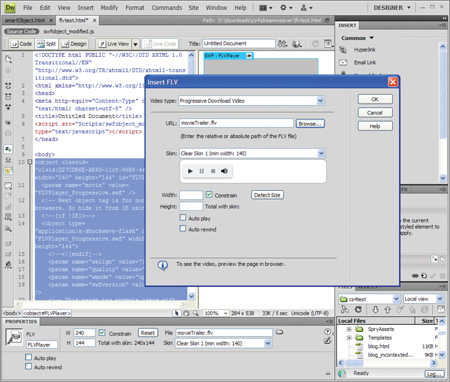This screenshot has width=450, height=382.
Task: Click Cancel in Insert FLV dialog
Action: tap(375, 113)
